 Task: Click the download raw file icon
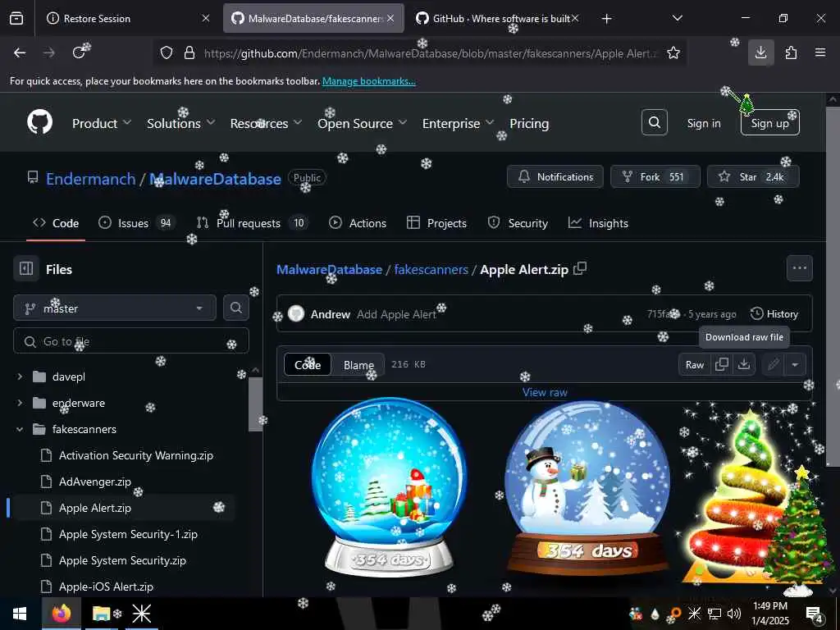[743, 364]
